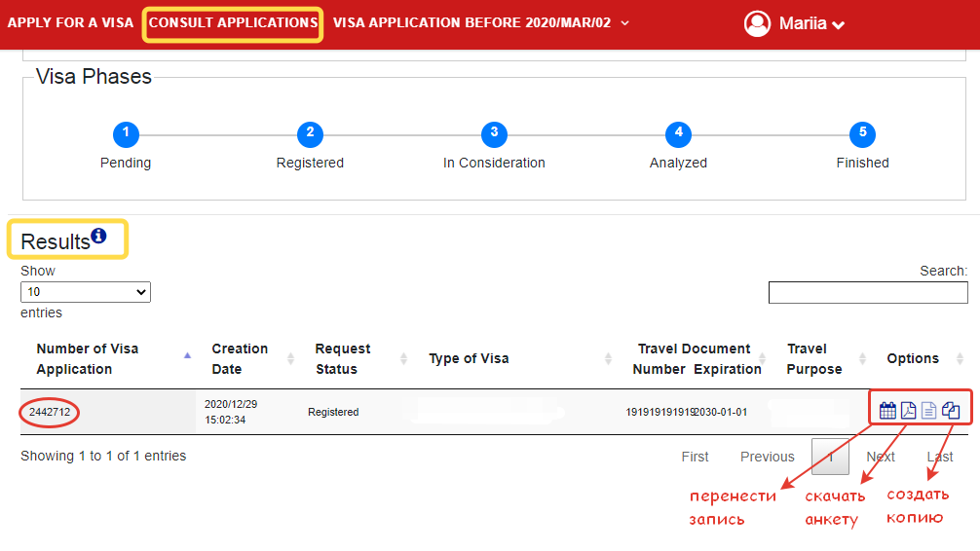Select the Consult Applications menu item
The width and height of the screenshot is (980, 551).
(233, 22)
